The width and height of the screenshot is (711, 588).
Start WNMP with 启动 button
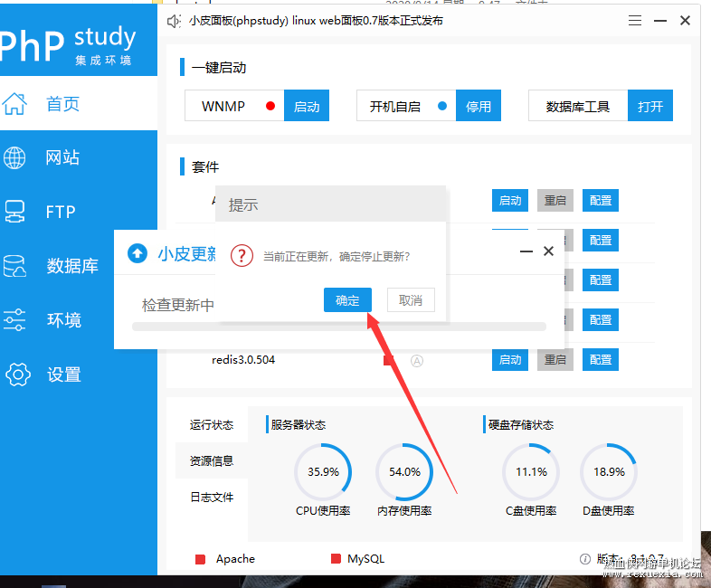coord(307,106)
